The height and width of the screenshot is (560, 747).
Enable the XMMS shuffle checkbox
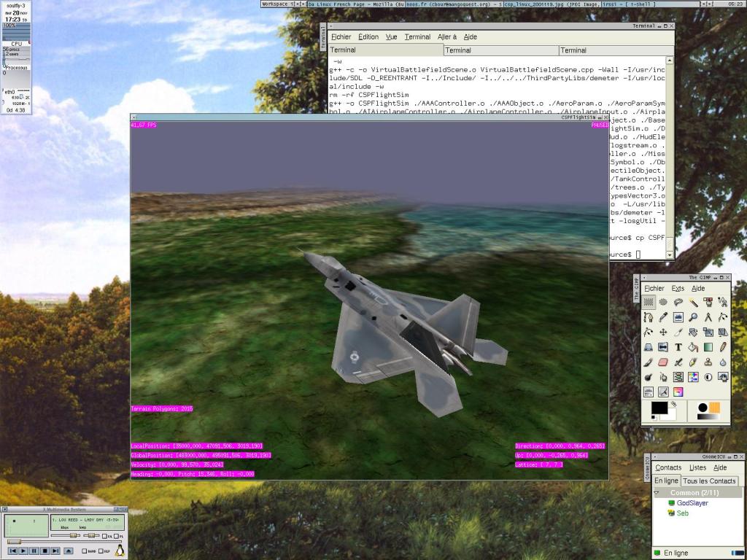84,551
